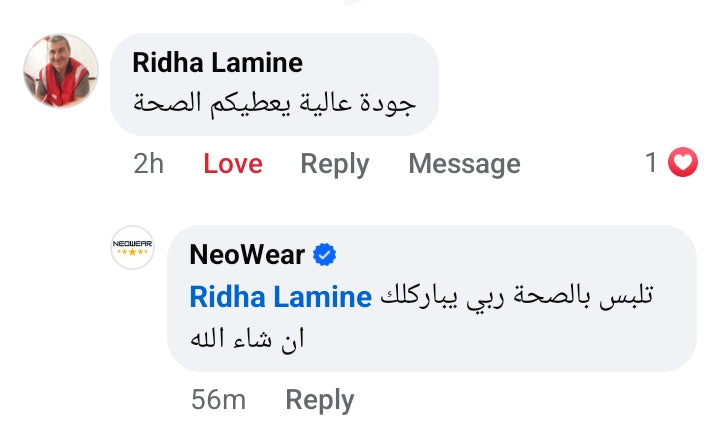Click the orange stars in NeoWear's logo
The width and height of the screenshot is (720, 438).
tap(132, 253)
